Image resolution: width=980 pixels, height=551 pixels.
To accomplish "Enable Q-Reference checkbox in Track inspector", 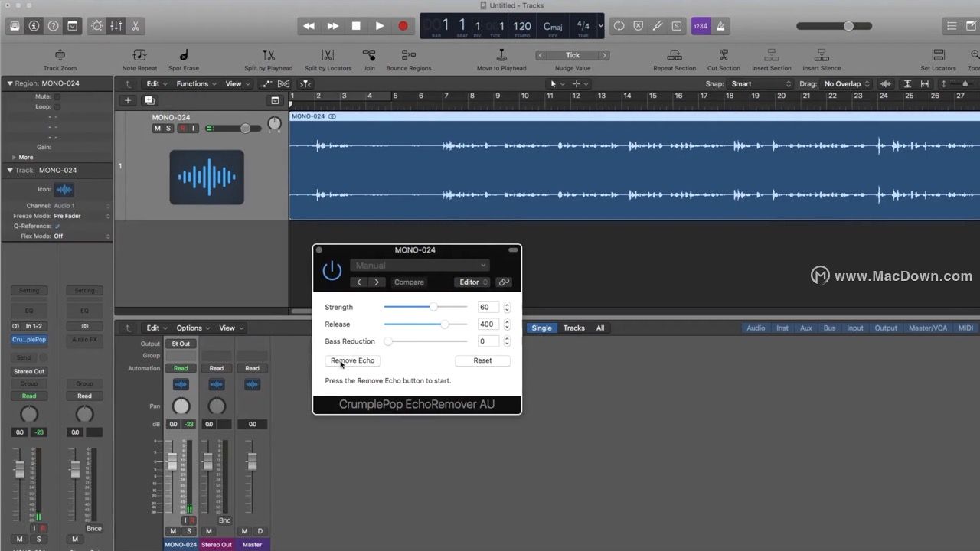I will click(x=57, y=227).
